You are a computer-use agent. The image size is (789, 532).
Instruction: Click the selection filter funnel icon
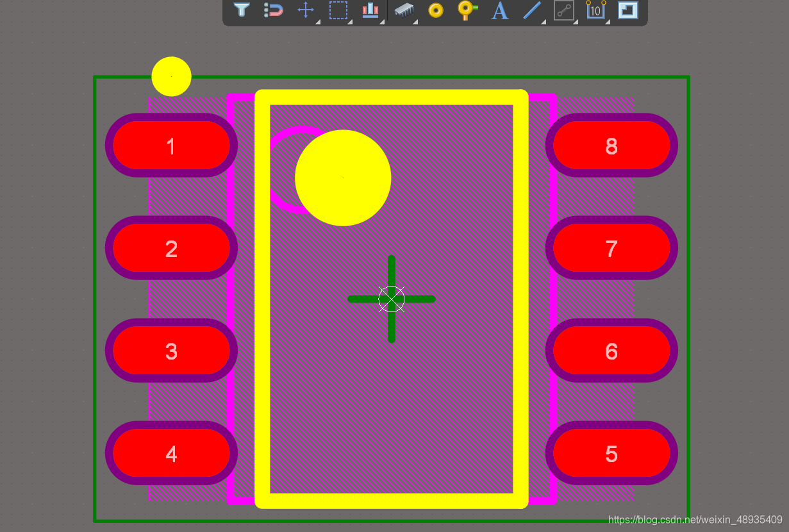tap(242, 10)
